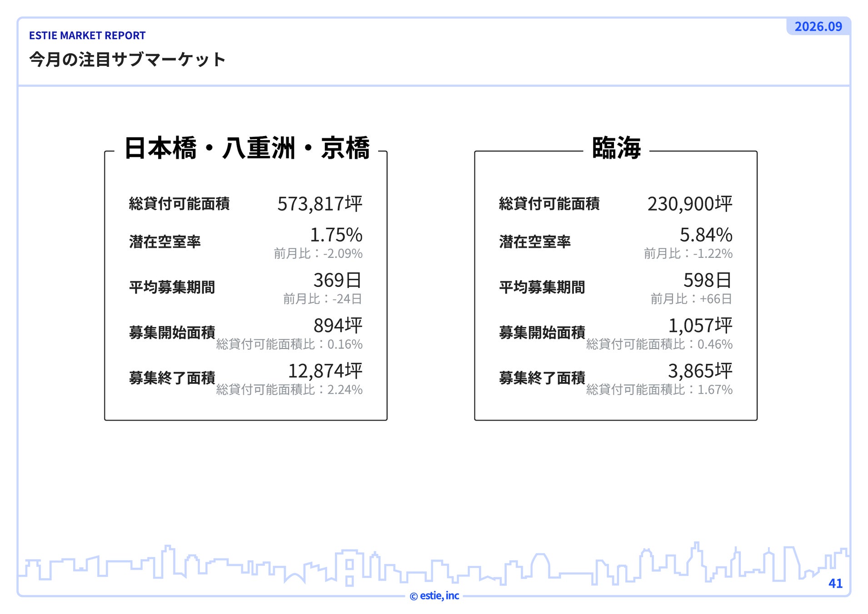Click the 前月比：-2.09% note

point(318,253)
